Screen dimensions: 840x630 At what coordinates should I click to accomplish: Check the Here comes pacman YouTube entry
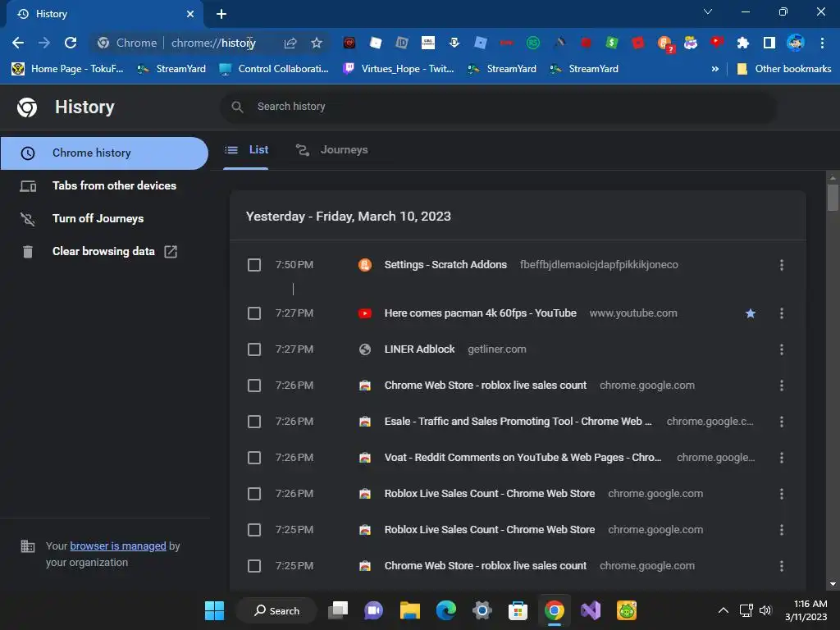tap(254, 313)
